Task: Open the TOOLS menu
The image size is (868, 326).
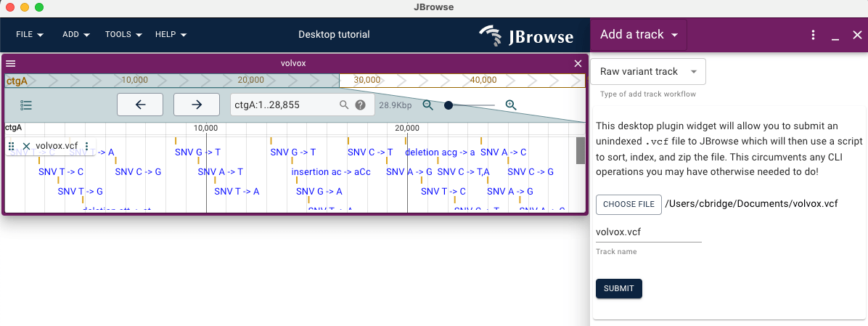Action: (x=124, y=34)
